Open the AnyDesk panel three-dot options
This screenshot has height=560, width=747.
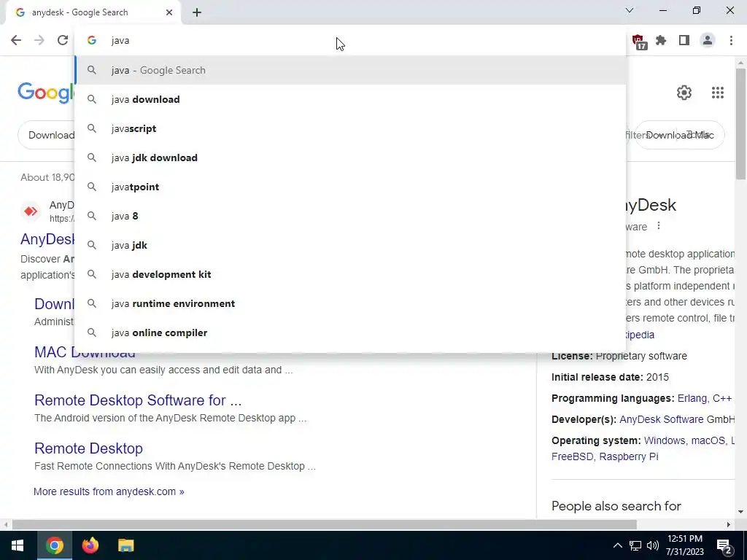click(659, 226)
